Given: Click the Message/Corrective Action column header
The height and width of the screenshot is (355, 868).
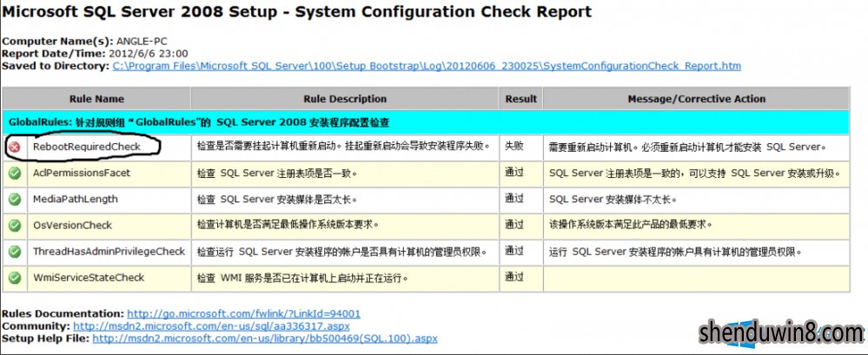Looking at the screenshot, I should pos(696,99).
